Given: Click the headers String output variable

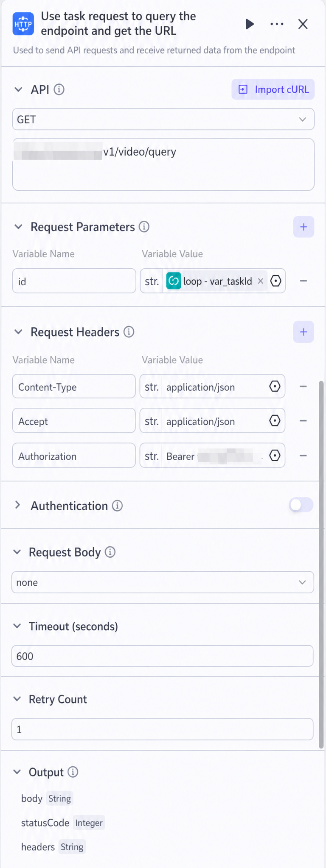Looking at the screenshot, I should pos(53,847).
